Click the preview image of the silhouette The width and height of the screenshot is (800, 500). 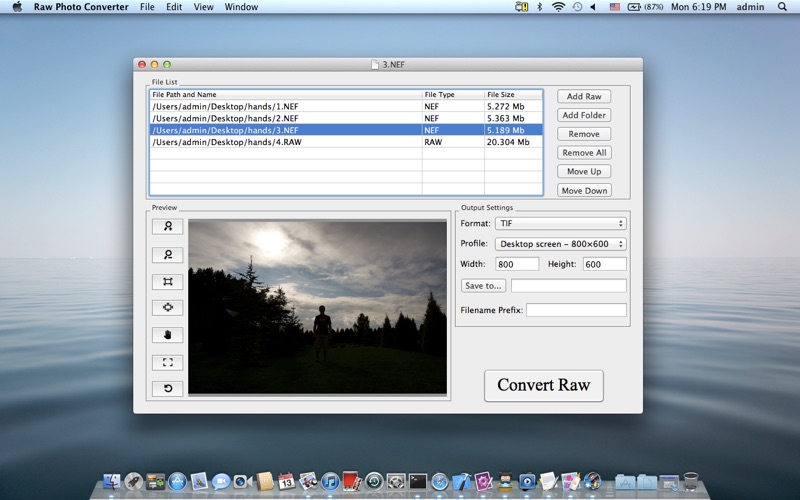(x=317, y=307)
